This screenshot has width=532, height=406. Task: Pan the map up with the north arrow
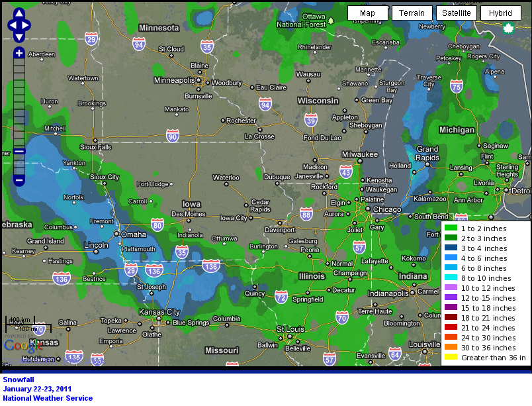(x=19, y=13)
